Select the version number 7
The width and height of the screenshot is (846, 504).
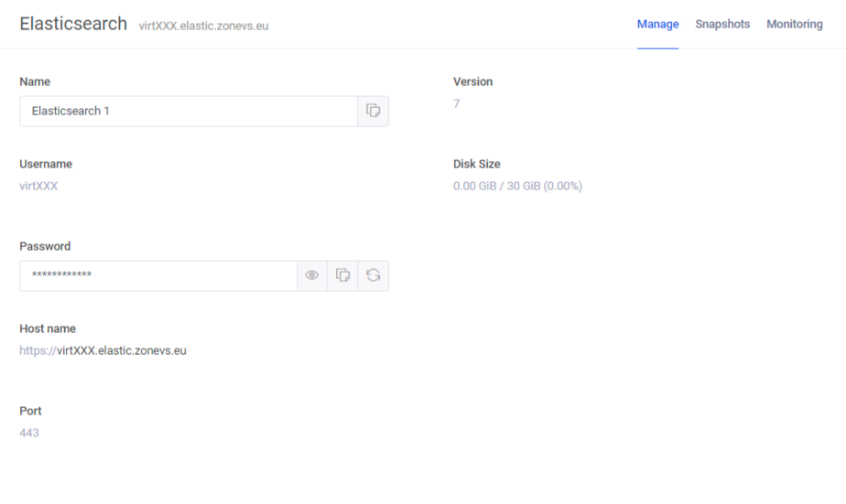(x=456, y=103)
